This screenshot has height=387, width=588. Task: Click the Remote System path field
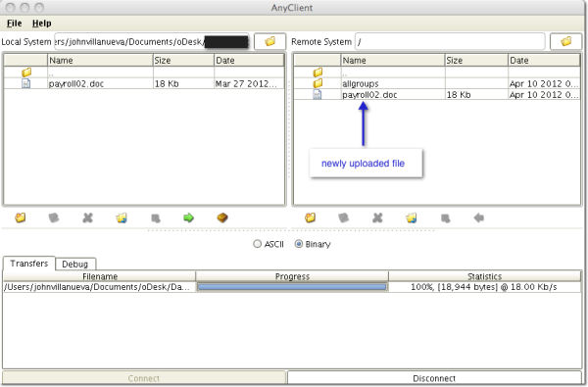pyautogui.click(x=450, y=41)
